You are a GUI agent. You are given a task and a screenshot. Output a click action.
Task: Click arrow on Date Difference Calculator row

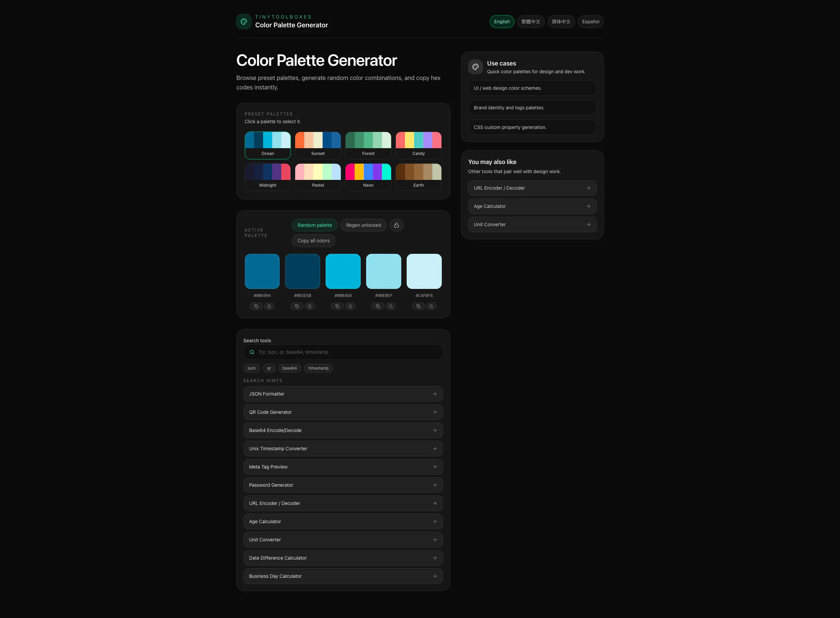pyautogui.click(x=435, y=558)
